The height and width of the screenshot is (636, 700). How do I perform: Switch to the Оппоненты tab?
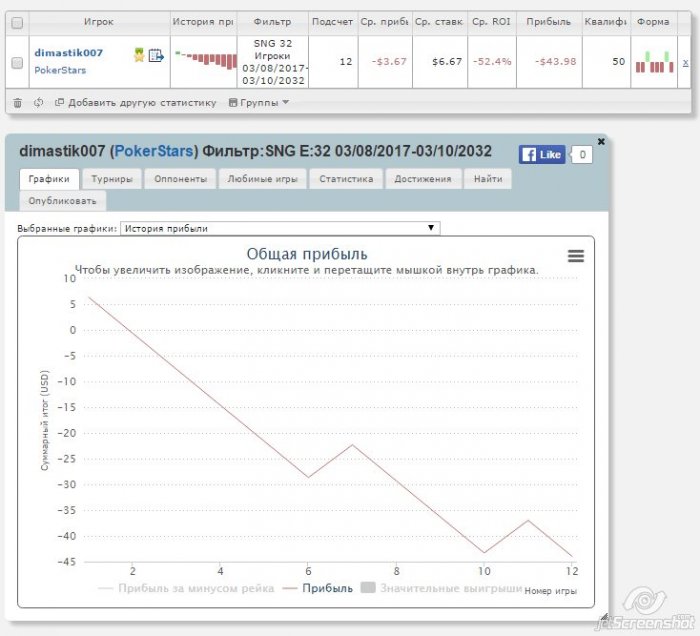(180, 179)
